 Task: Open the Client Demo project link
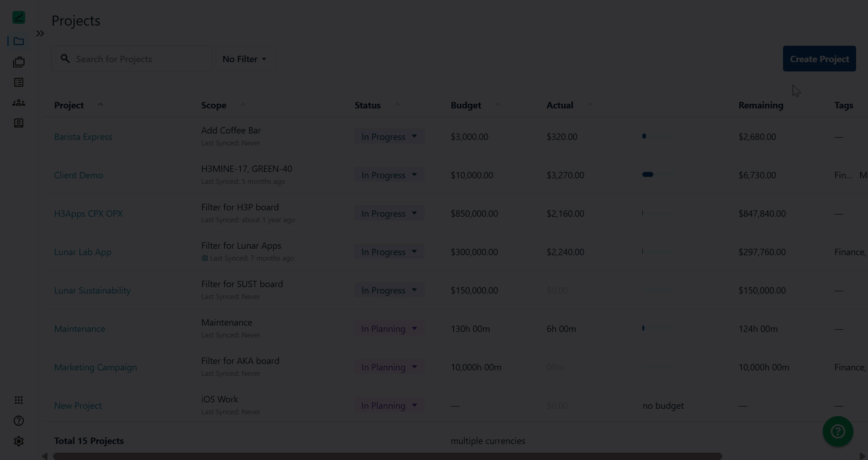(x=79, y=175)
